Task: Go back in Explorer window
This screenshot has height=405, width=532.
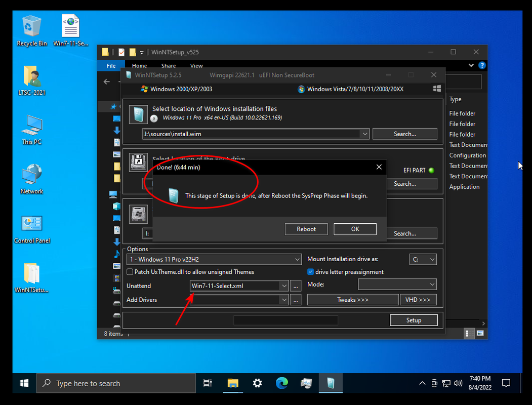Action: click(x=106, y=82)
